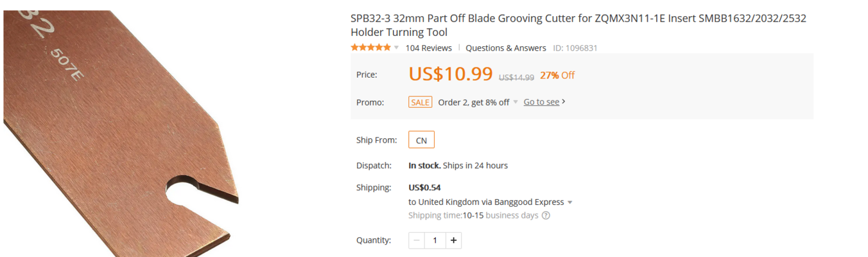Image resolution: width=868 pixels, height=257 pixels.
Task: Click the product ID 1096831 text
Action: [x=575, y=48]
